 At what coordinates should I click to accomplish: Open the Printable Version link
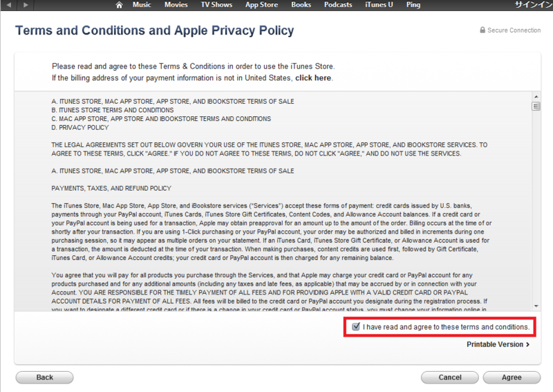click(498, 344)
